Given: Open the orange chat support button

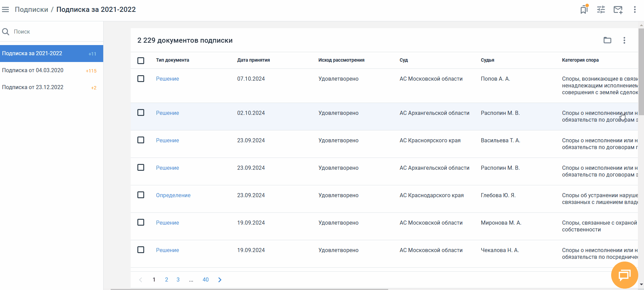Looking at the screenshot, I should coord(625,275).
